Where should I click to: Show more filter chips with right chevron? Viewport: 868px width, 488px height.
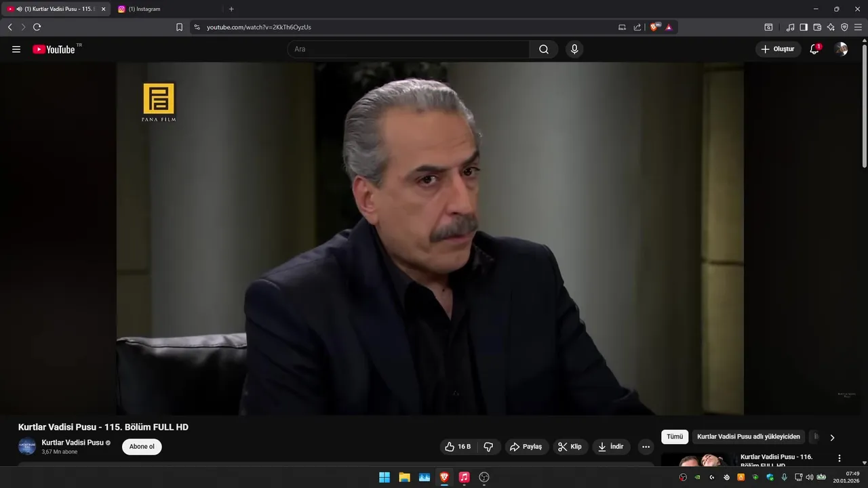click(x=832, y=437)
